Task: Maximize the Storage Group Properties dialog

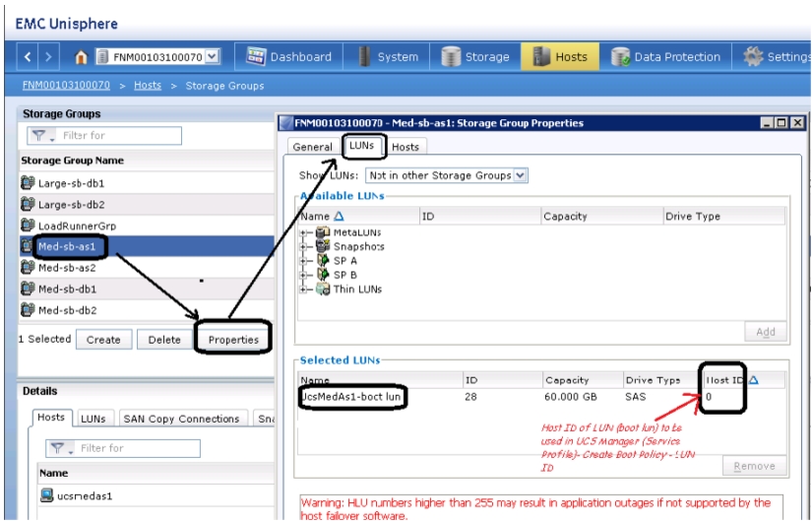Action: click(x=781, y=123)
